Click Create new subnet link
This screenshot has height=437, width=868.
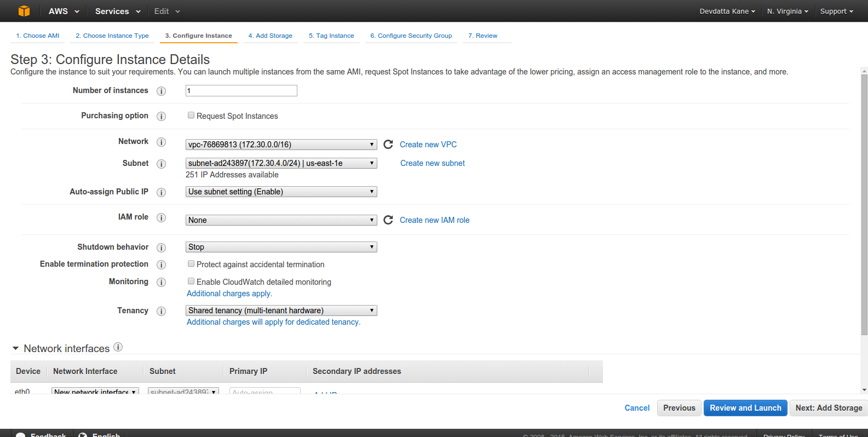[433, 163]
